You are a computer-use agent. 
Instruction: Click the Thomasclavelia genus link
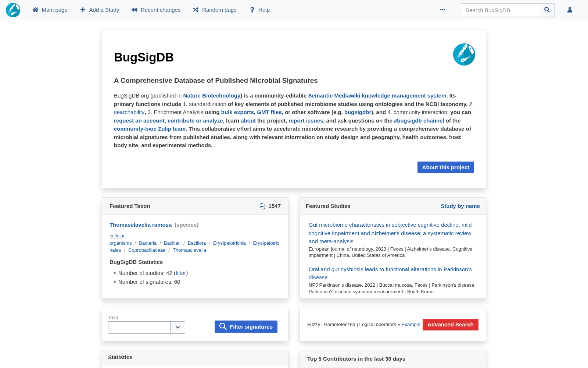(x=189, y=250)
